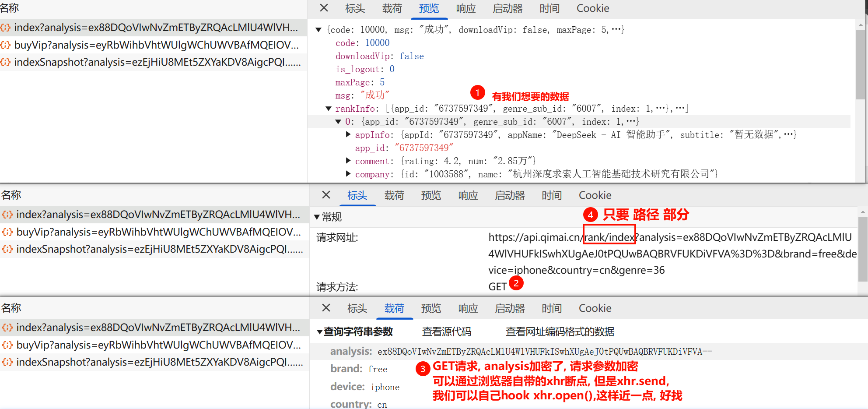The height and width of the screenshot is (409, 868).
Task: Expand the company object node
Action: click(x=348, y=174)
